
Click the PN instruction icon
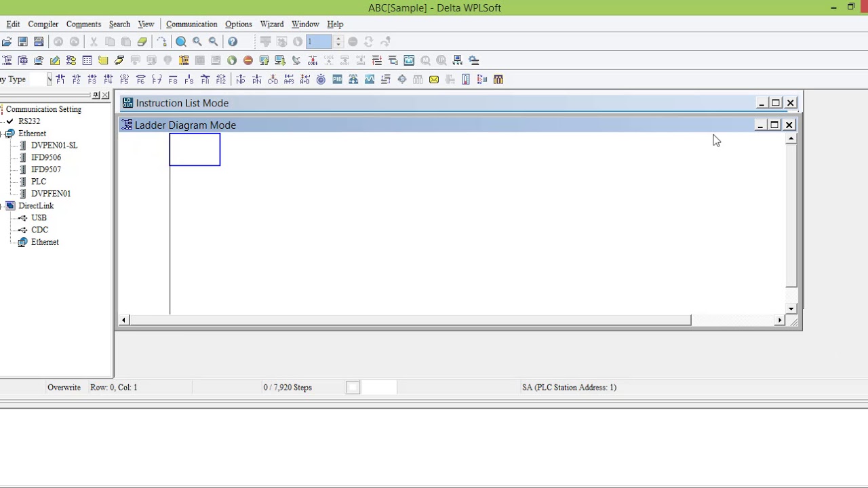[257, 79]
